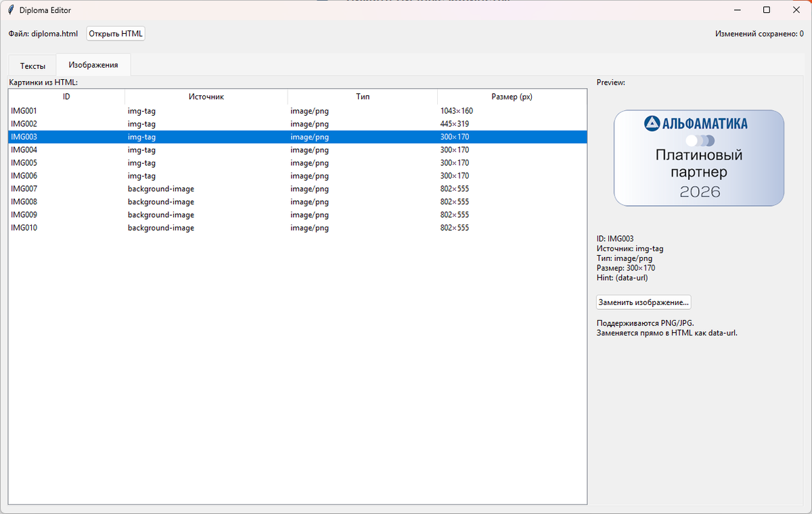The width and height of the screenshot is (812, 514).
Task: Click the Preview label
Action: 611,83
